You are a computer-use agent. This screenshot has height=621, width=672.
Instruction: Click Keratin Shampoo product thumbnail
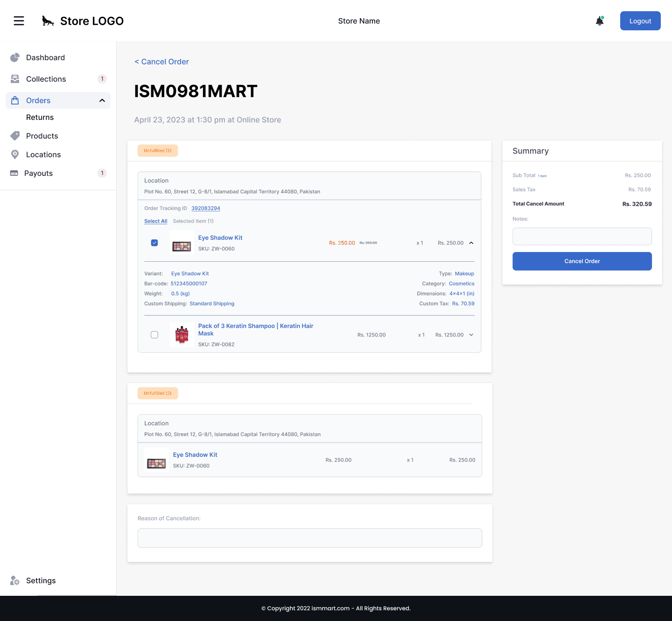182,335
